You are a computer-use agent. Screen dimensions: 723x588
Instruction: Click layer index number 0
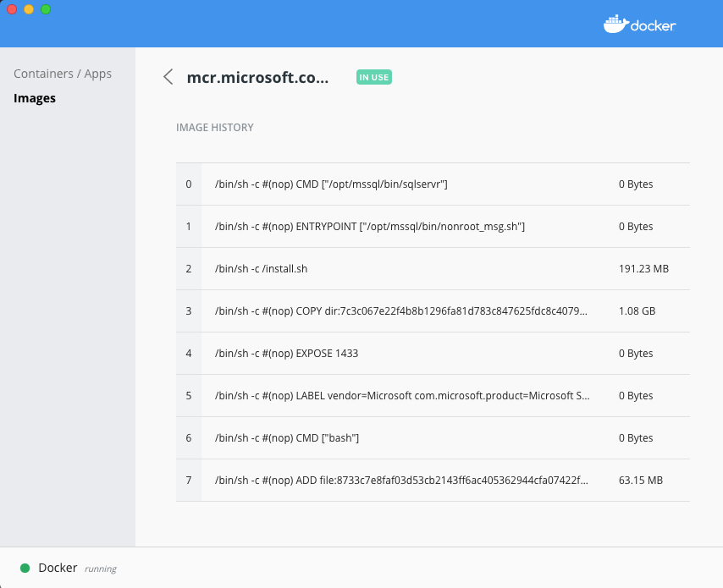pos(189,184)
